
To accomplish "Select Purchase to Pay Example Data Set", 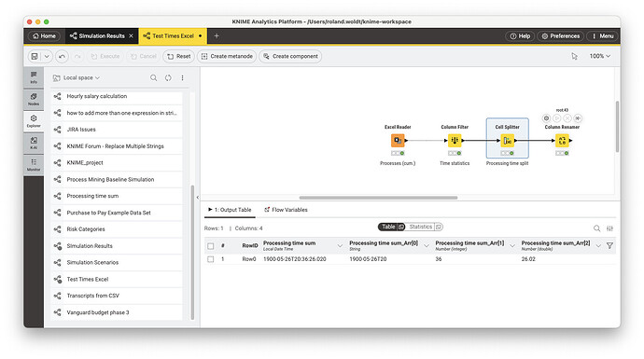I will coord(117,213).
